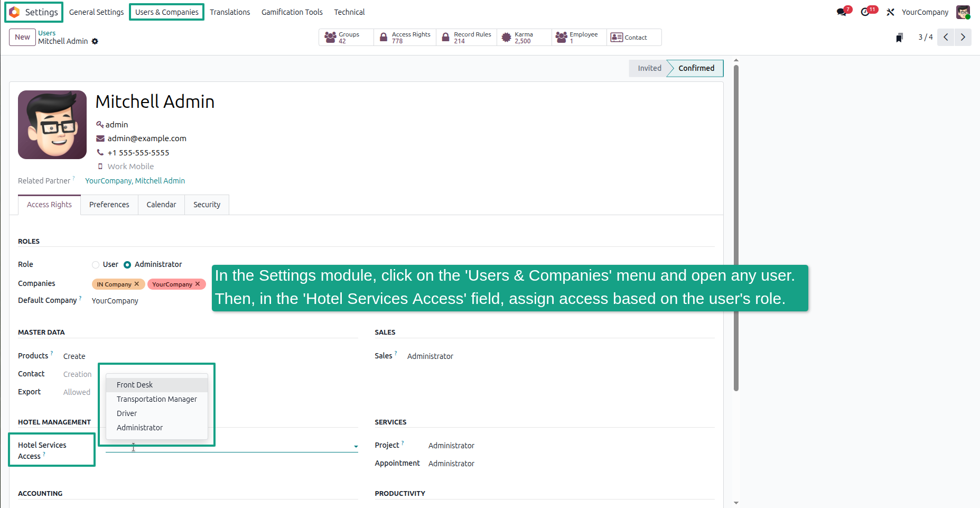Choose Driver from the dropdown list
The image size is (980, 508).
(x=157, y=413)
